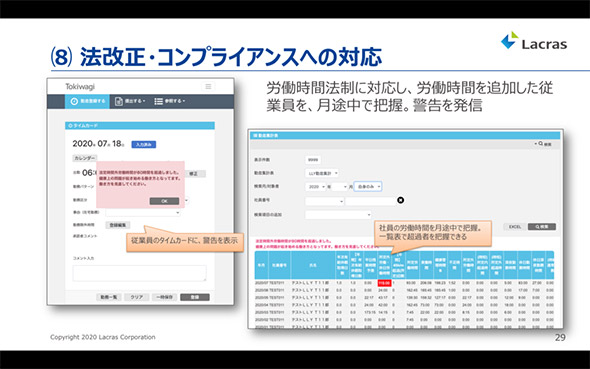Image resolution: width=590 pixels, height=369 pixels.
Task: Export results using the EXCEL button
Action: click(x=514, y=227)
